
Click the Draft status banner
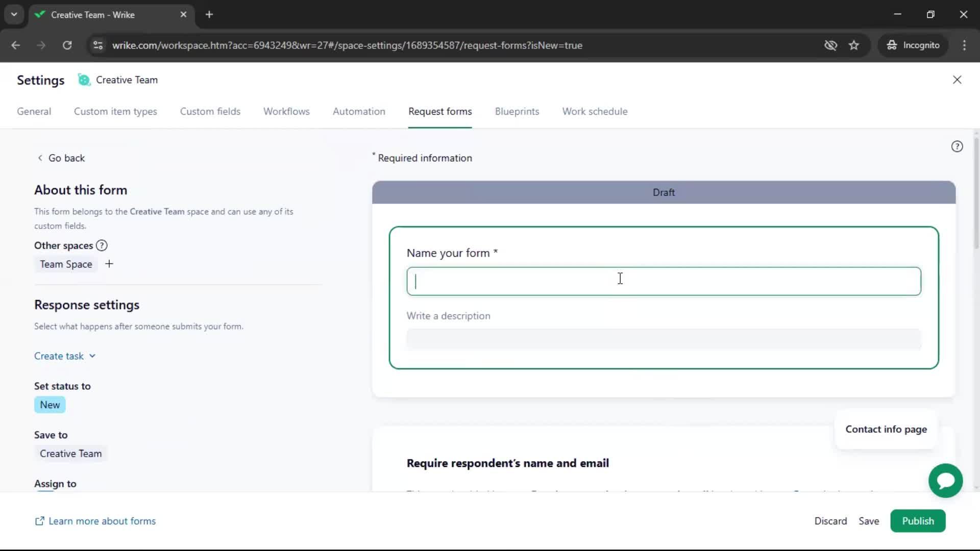[x=664, y=192]
